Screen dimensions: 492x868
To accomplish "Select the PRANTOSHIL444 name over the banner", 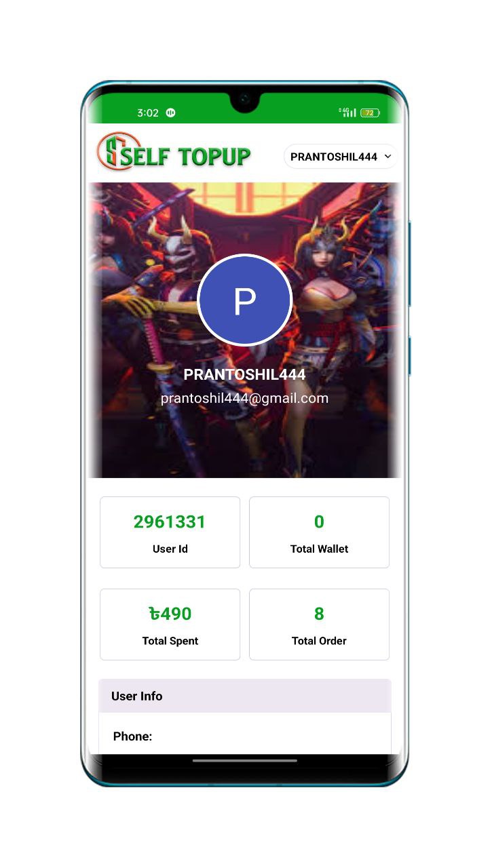I will pyautogui.click(x=244, y=374).
